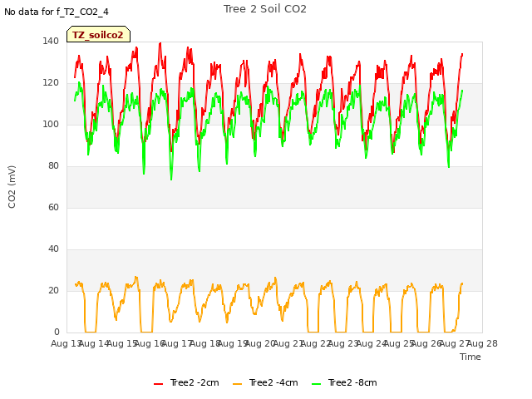The height and width of the screenshot is (399, 532).
Task: Click the 120 y-axis tick label
Action: pos(51,83)
